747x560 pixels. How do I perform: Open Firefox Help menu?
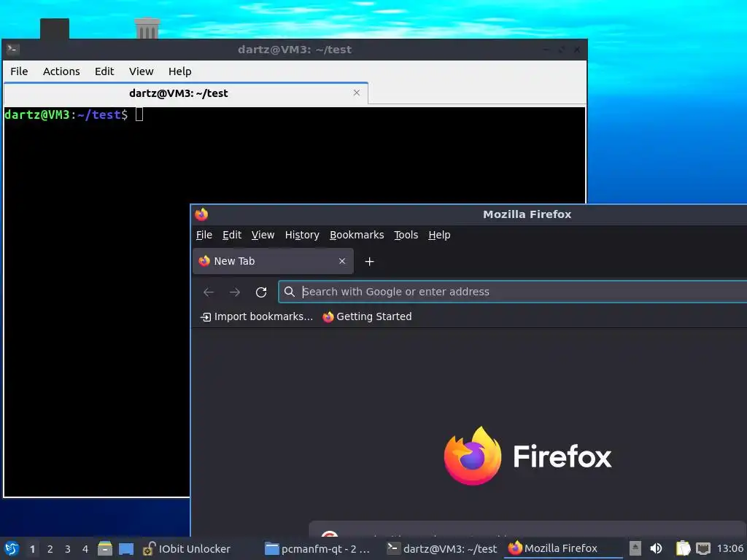(x=439, y=235)
